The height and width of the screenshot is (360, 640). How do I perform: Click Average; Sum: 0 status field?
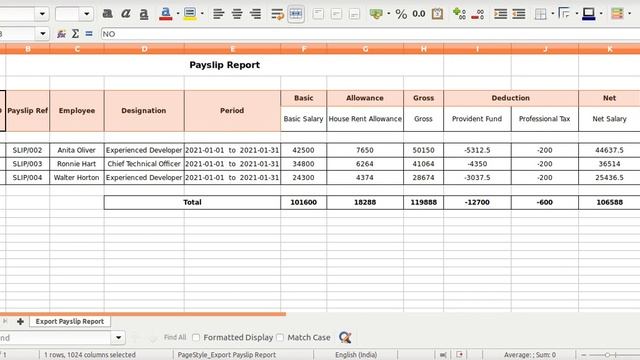(529, 355)
